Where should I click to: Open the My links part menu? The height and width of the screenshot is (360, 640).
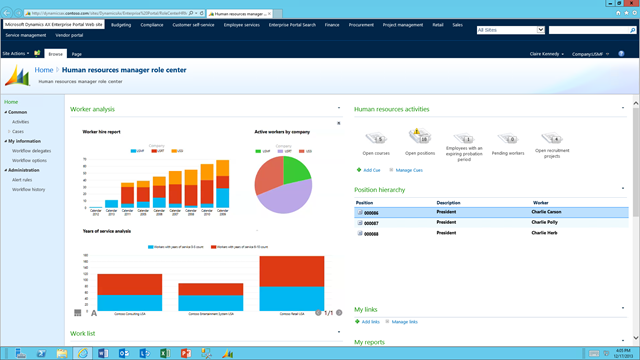[x=623, y=308]
